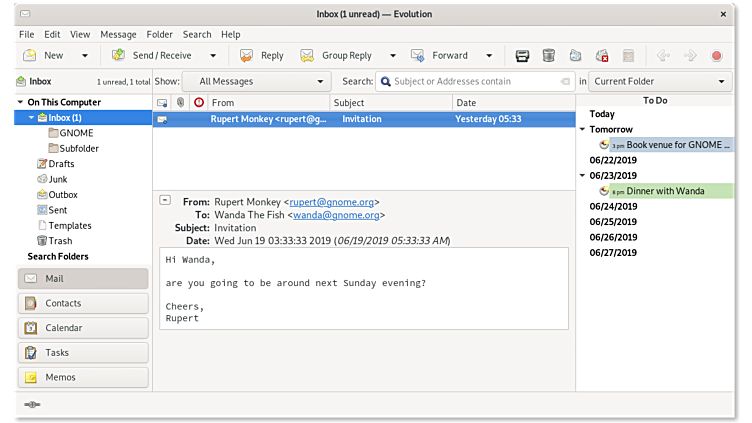
Task: Click the Print message icon in toolbar
Action: pos(522,56)
